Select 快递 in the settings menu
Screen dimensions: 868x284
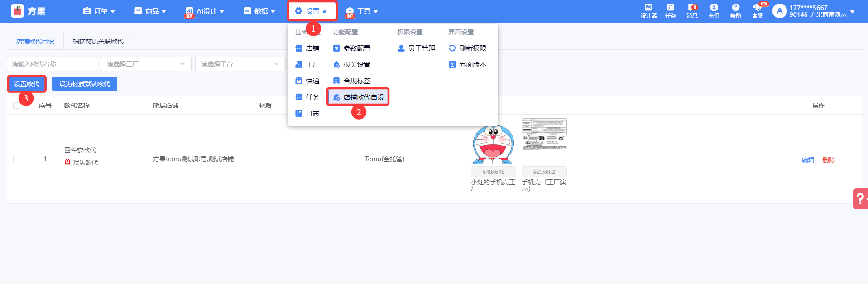tap(307, 81)
